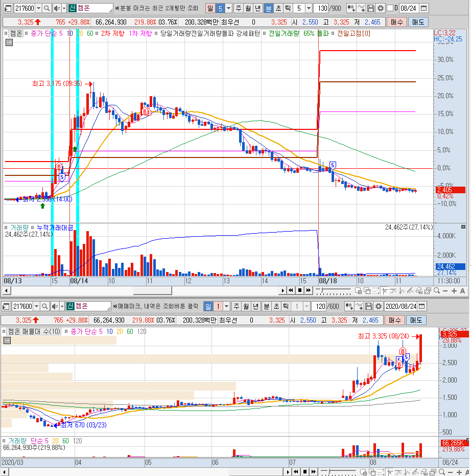Click the 130 candle count field in top chart
This screenshot has height=476, width=471.
(322, 8)
